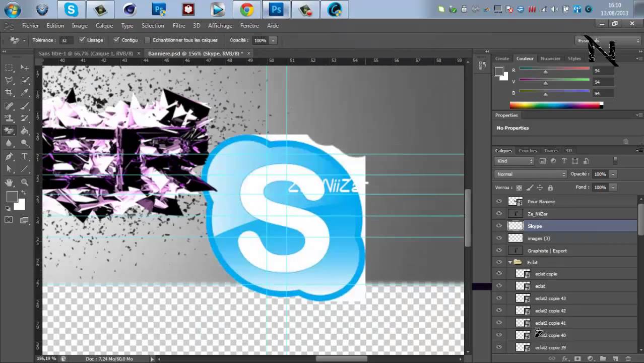This screenshot has width=644, height=363.
Task: Open the Calques panel options menu
Action: pyautogui.click(x=638, y=151)
